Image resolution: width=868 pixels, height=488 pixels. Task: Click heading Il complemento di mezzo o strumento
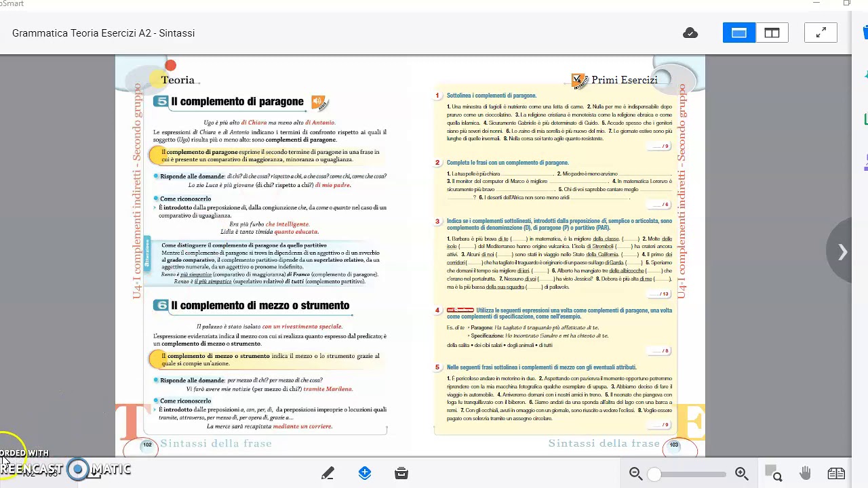coord(260,306)
